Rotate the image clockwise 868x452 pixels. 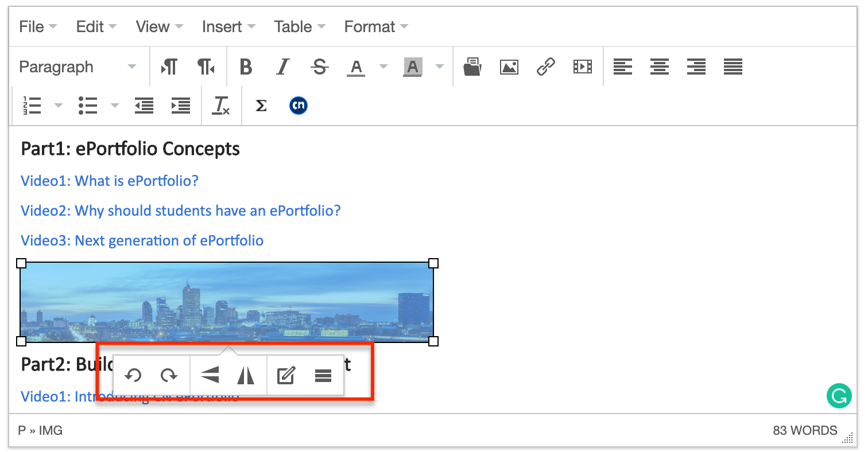coord(169,376)
